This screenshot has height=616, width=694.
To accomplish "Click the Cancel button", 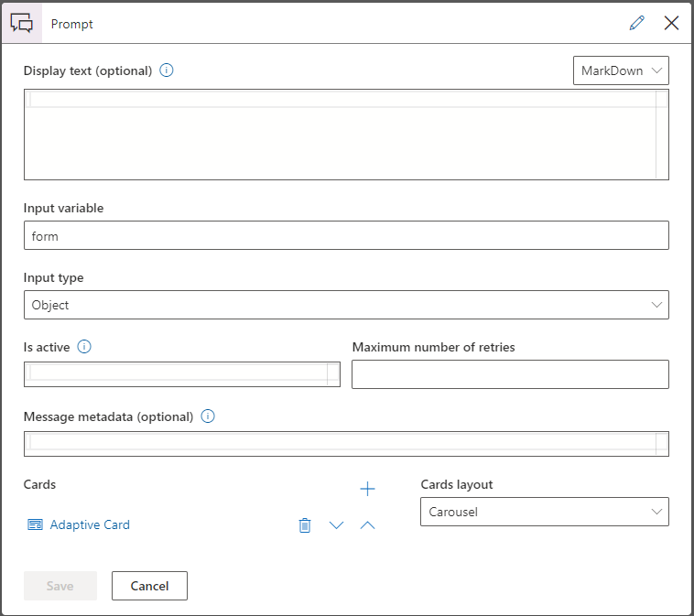I will pyautogui.click(x=149, y=586).
